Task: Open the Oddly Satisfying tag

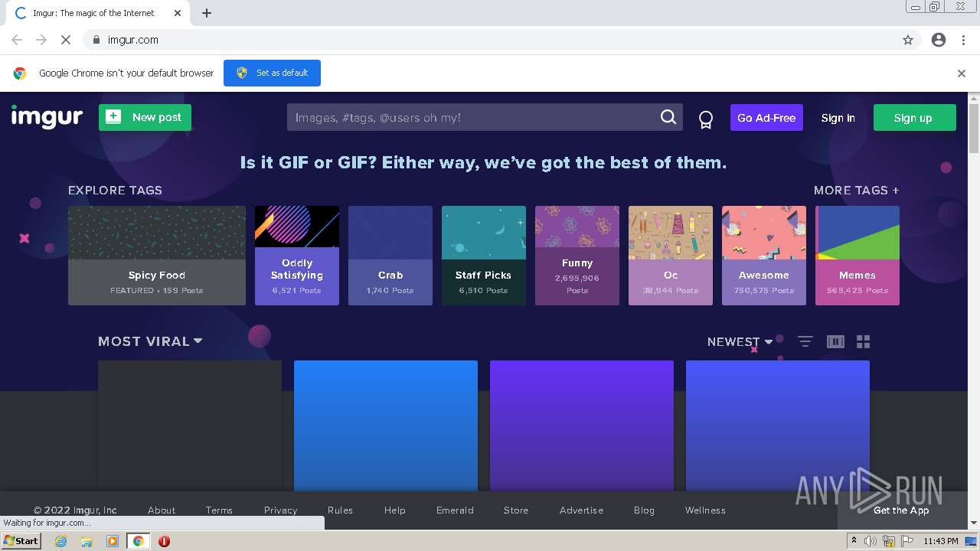Action: pyautogui.click(x=297, y=256)
